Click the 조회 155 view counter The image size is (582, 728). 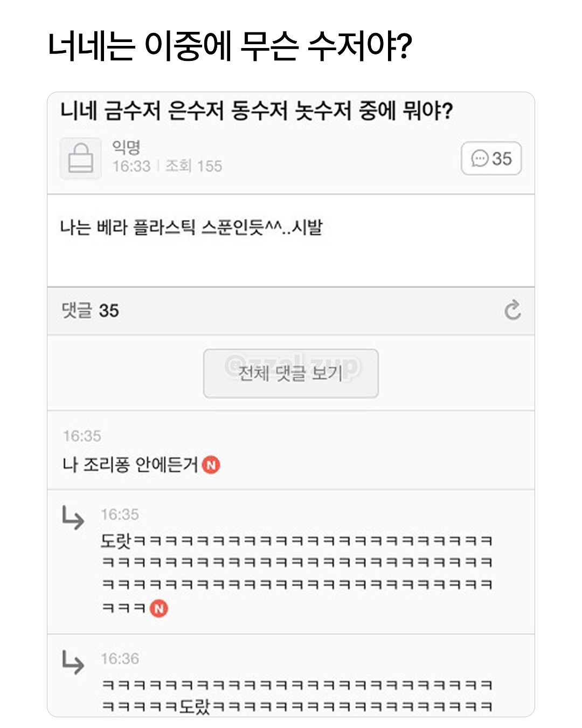(x=194, y=166)
